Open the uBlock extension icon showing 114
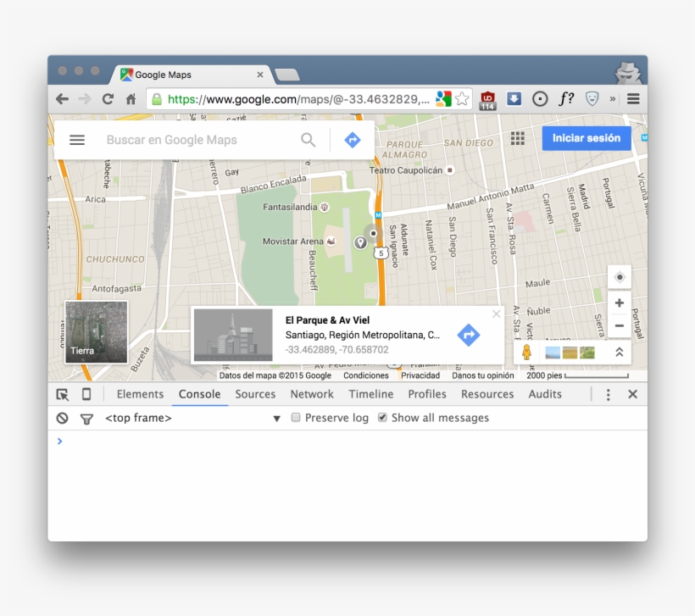695x616 pixels. tap(487, 100)
